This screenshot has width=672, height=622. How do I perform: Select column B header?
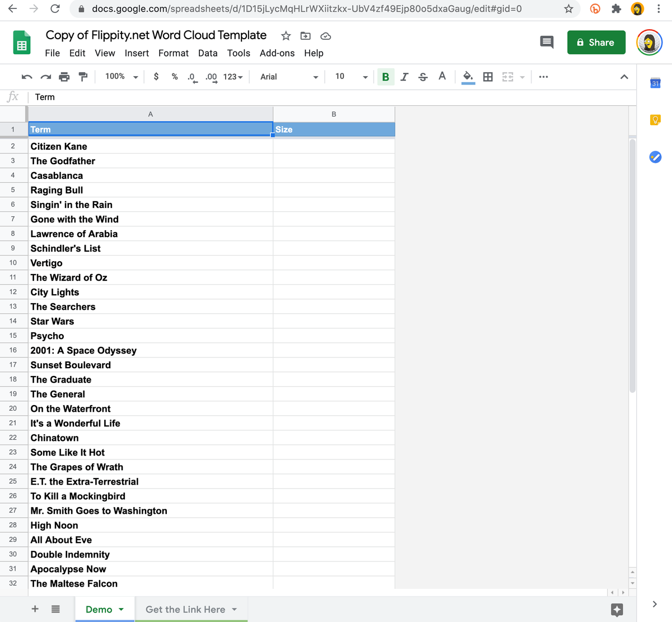334,114
